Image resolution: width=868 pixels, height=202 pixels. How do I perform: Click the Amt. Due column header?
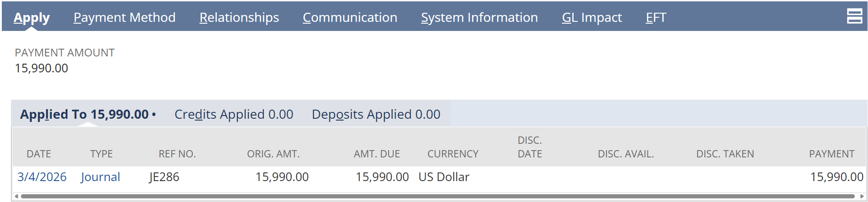[x=376, y=154]
